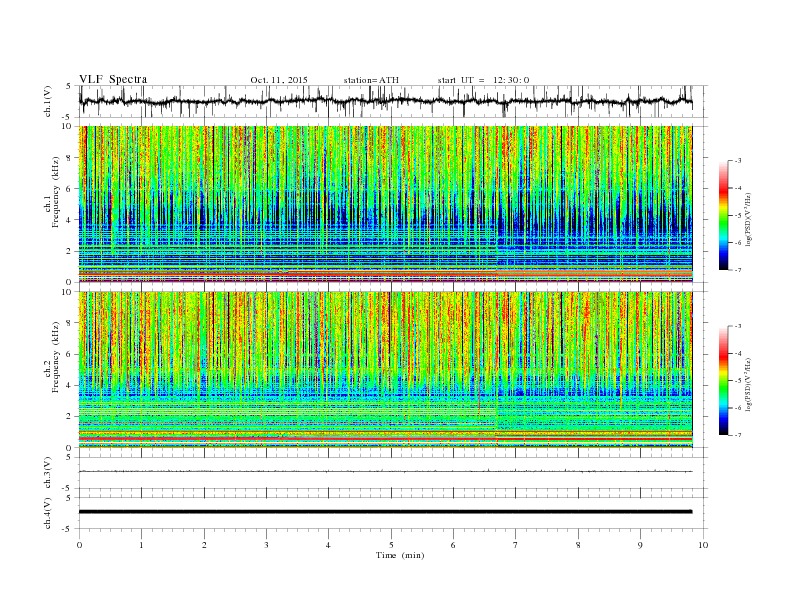792x612 pixels.
Task: Click the 'ch.4(V)' axis label
Action: point(48,513)
